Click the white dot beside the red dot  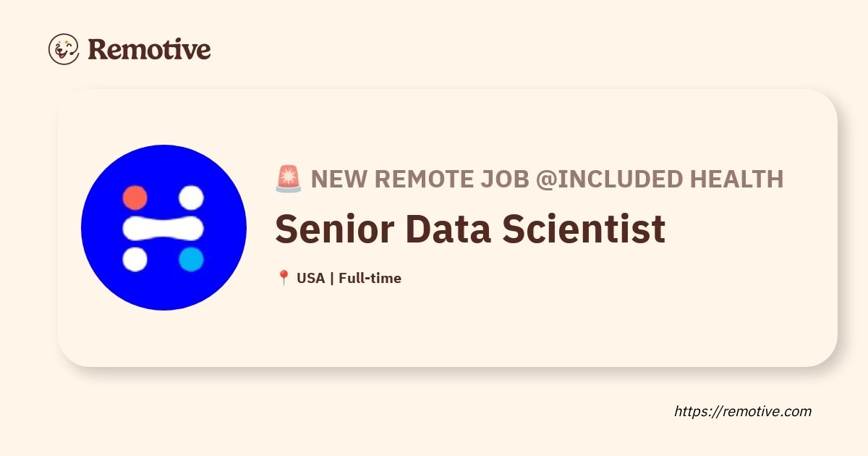[x=192, y=198]
